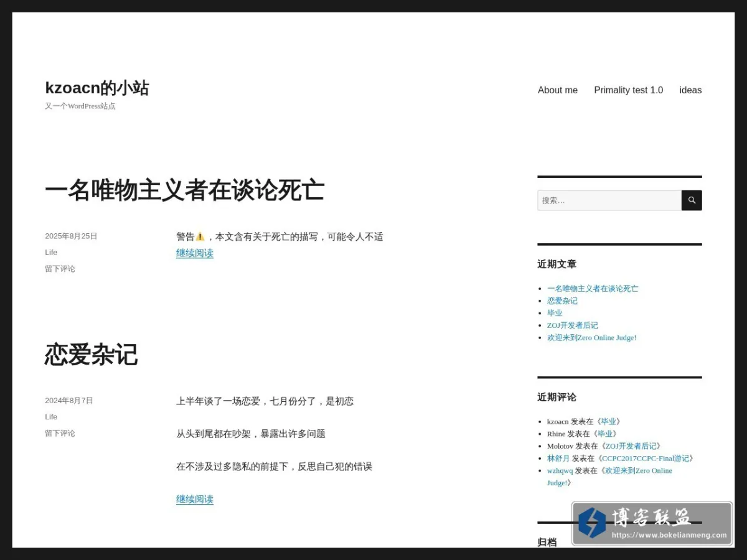The width and height of the screenshot is (747, 560).
Task: Open recent article 毕业 in sidebar
Action: click(x=555, y=313)
